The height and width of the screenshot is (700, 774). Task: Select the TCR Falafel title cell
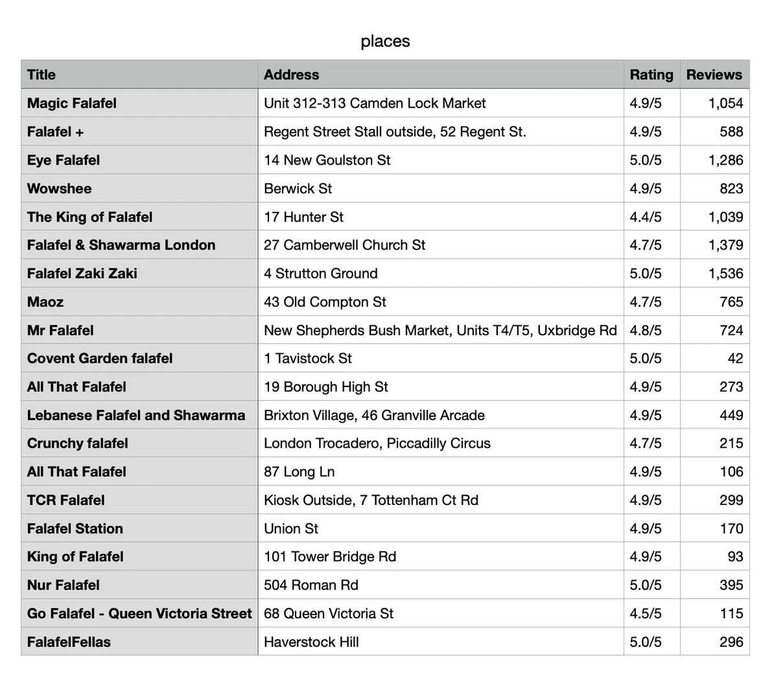coord(139,500)
